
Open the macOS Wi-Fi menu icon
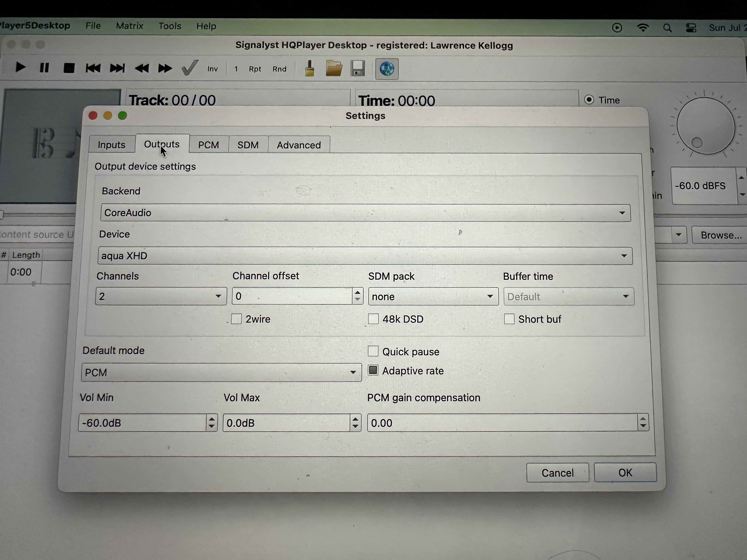(x=643, y=28)
